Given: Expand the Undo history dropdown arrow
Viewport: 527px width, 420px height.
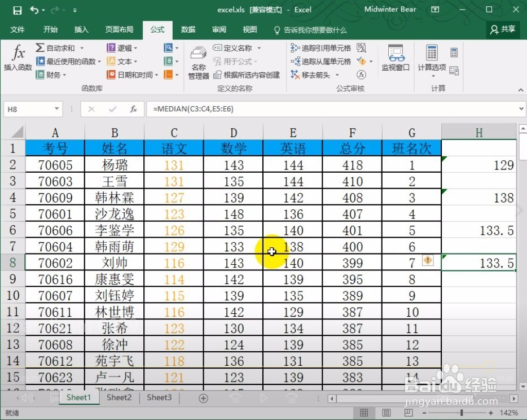Looking at the screenshot, I should (43, 10).
